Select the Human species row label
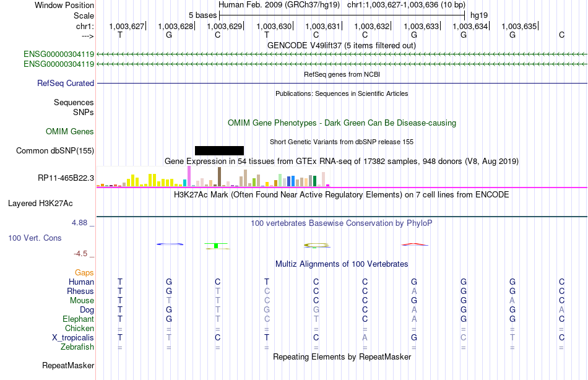The width and height of the screenshot is (588, 380). pos(81,282)
